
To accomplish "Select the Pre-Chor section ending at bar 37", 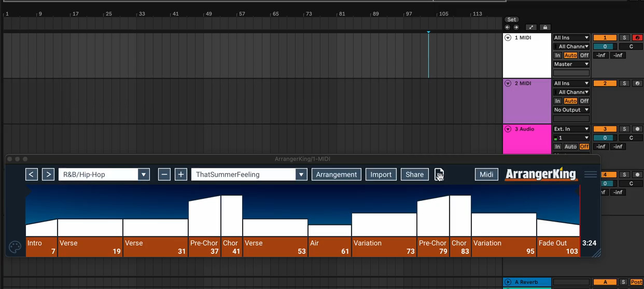I will tap(204, 247).
